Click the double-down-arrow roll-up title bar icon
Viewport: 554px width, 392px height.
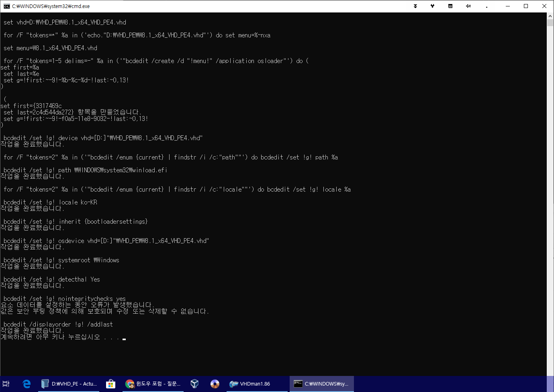coord(415,6)
